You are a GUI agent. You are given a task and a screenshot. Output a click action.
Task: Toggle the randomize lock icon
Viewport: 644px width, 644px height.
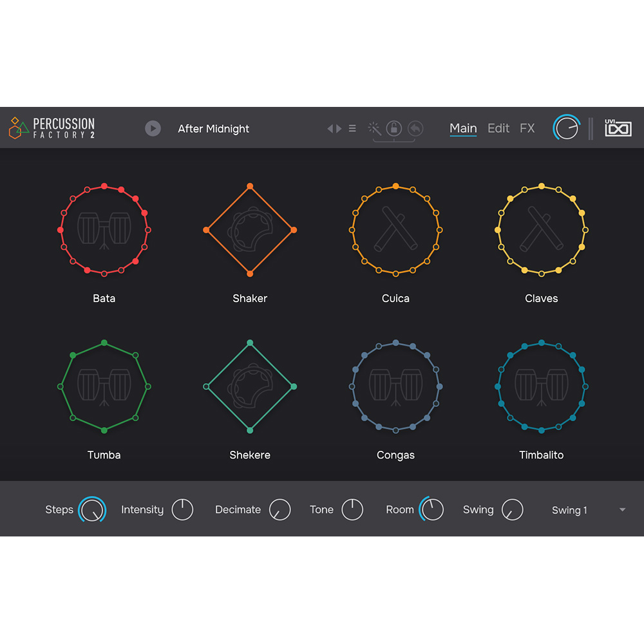pyautogui.click(x=394, y=129)
